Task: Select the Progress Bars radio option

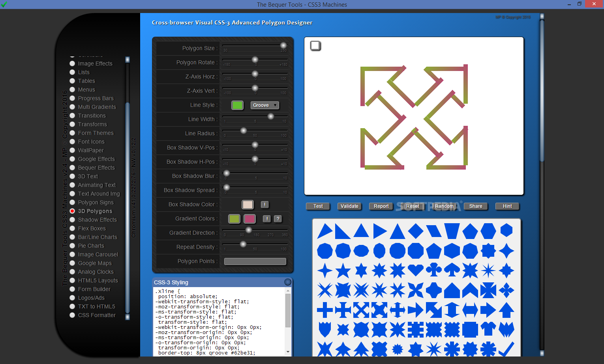Action: click(x=72, y=98)
